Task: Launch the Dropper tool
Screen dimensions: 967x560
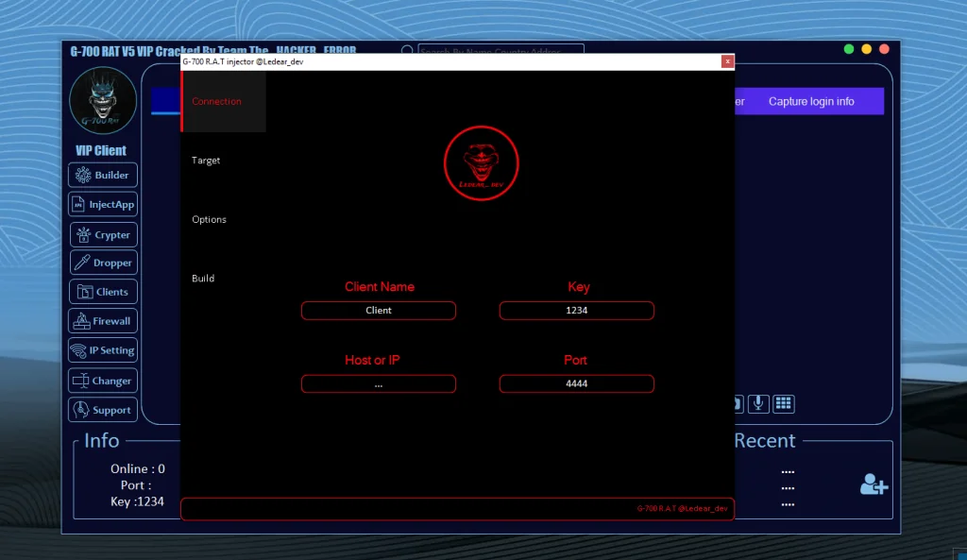Action: pyautogui.click(x=102, y=263)
